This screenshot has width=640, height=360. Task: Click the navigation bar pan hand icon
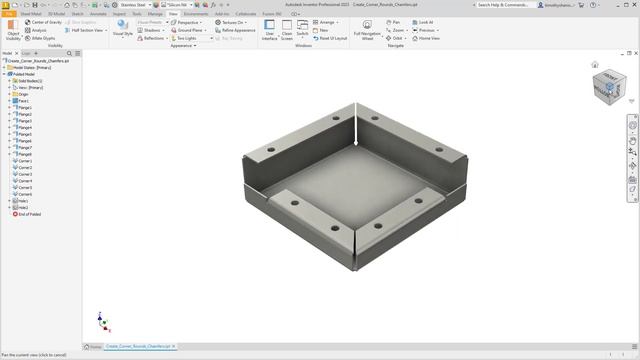(x=633, y=141)
